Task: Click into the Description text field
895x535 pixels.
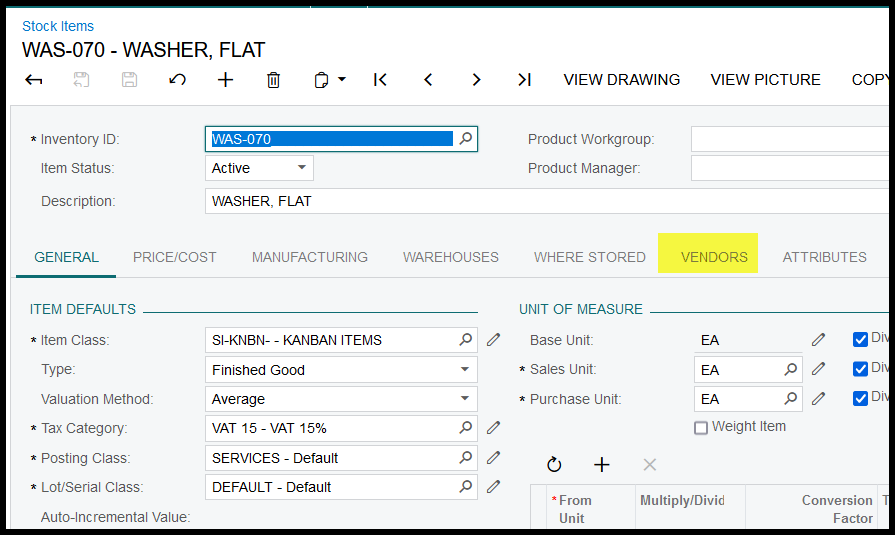Action: (x=540, y=201)
